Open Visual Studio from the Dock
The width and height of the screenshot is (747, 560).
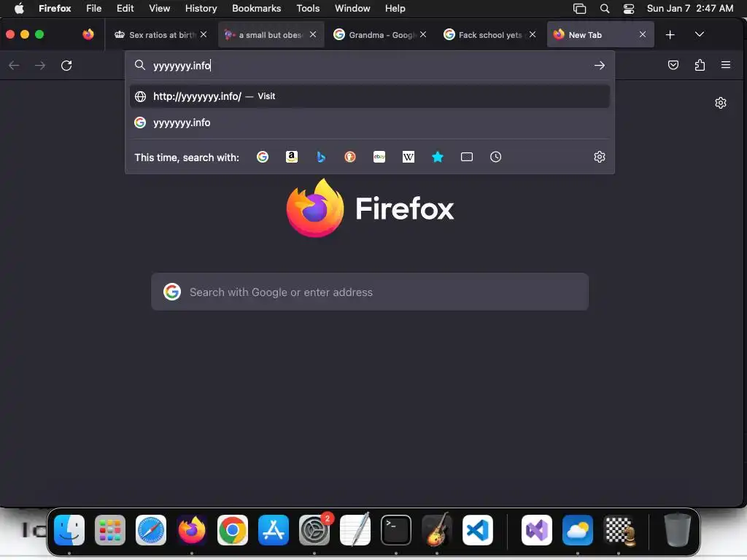click(537, 529)
